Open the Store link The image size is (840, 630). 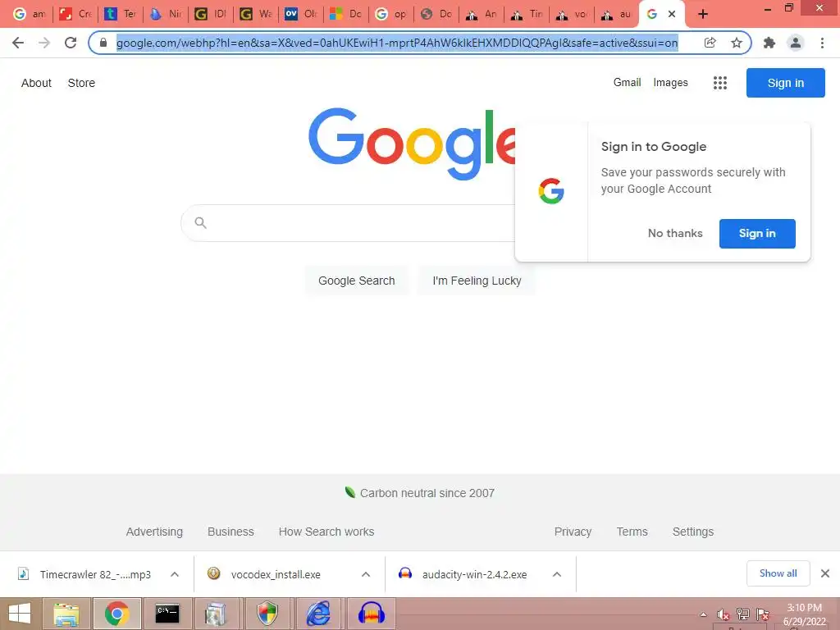click(81, 83)
